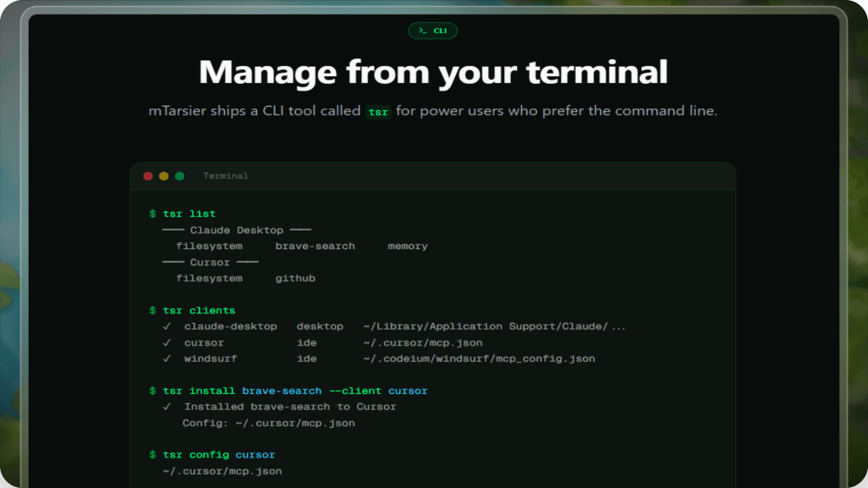This screenshot has height=488, width=868.
Task: Click the inline tsr code tag in subtitle
Action: (378, 112)
